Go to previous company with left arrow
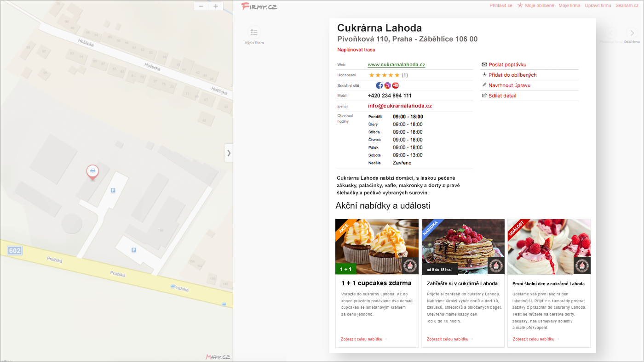The image size is (644, 362). 611,33
